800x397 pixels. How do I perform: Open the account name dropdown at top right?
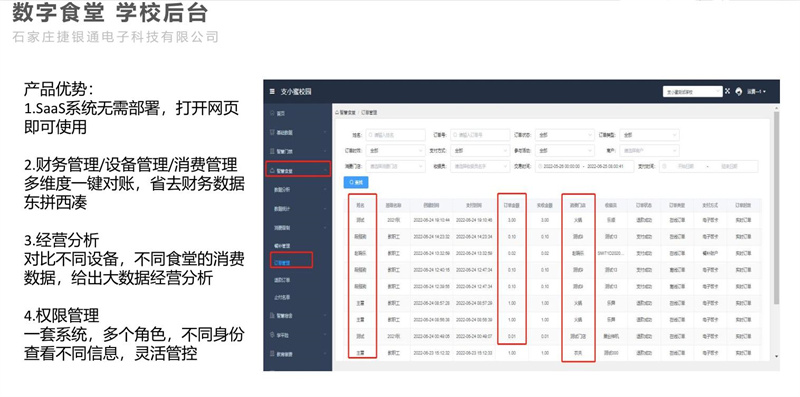coord(757,92)
